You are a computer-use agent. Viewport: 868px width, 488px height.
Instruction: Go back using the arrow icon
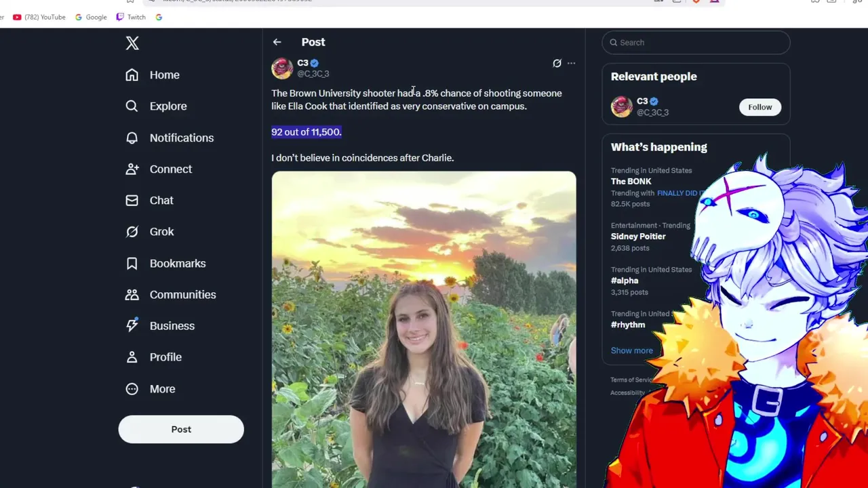pyautogui.click(x=277, y=42)
